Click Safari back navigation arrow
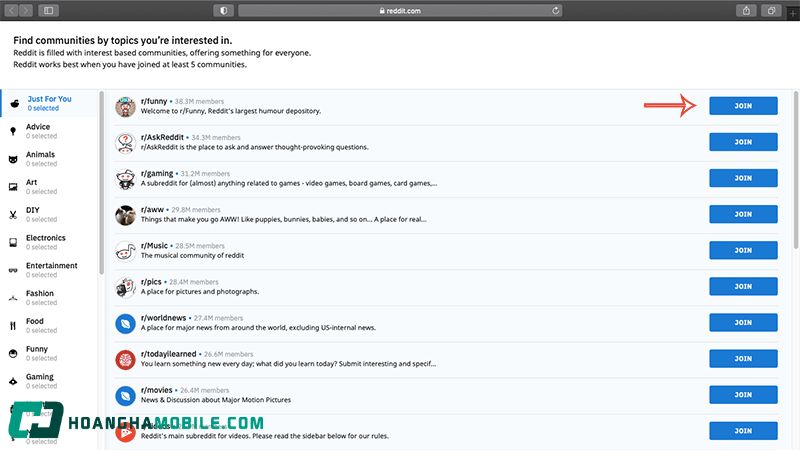This screenshot has height=450, width=800. [11, 10]
